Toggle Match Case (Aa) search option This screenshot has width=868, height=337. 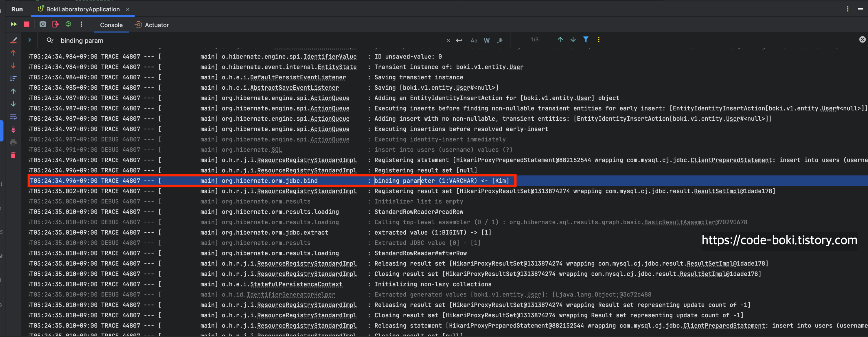point(474,40)
